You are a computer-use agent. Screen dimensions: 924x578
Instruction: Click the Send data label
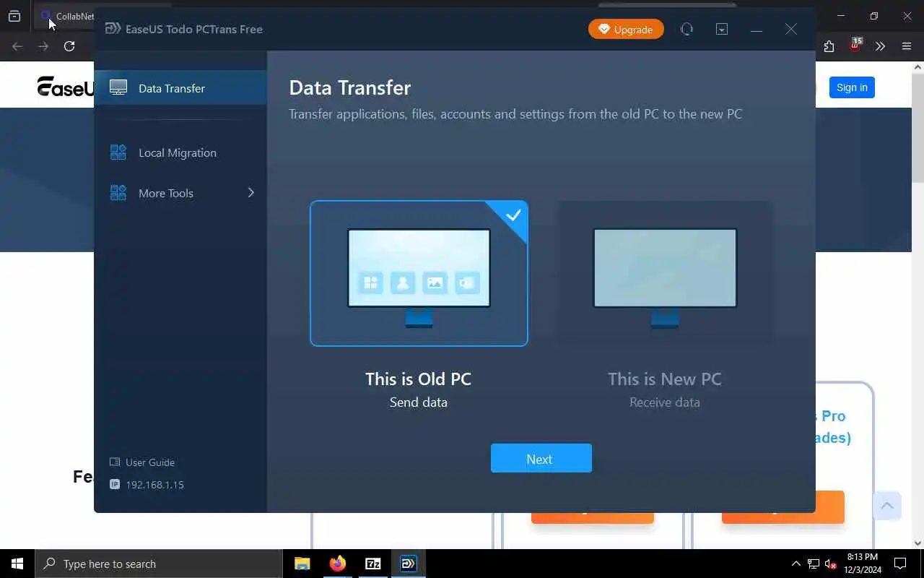coord(419,402)
